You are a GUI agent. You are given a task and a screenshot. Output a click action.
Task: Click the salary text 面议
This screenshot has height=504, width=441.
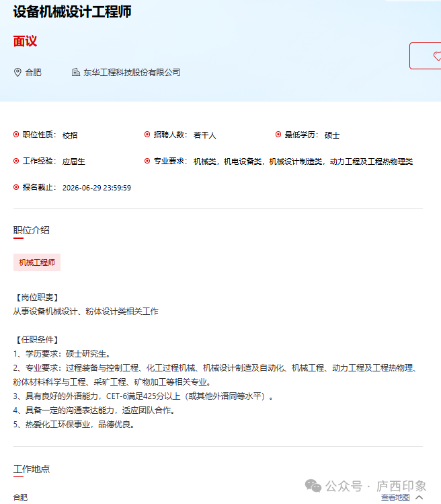pyautogui.click(x=25, y=41)
